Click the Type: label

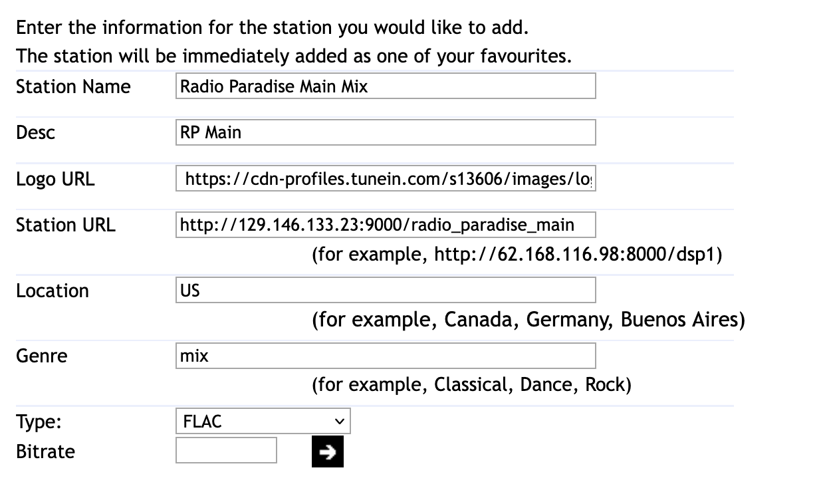click(39, 422)
